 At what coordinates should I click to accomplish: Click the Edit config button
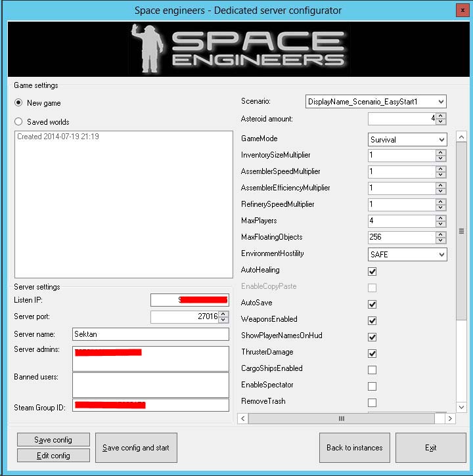tap(53, 456)
